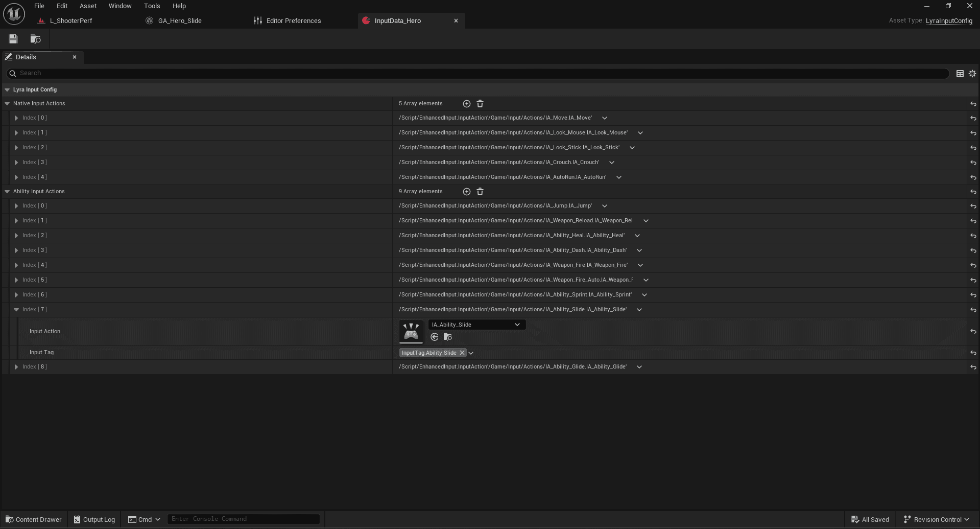This screenshot has height=529, width=980.
Task: Reset Index 7 Input Tag to default
Action: pos(973,353)
